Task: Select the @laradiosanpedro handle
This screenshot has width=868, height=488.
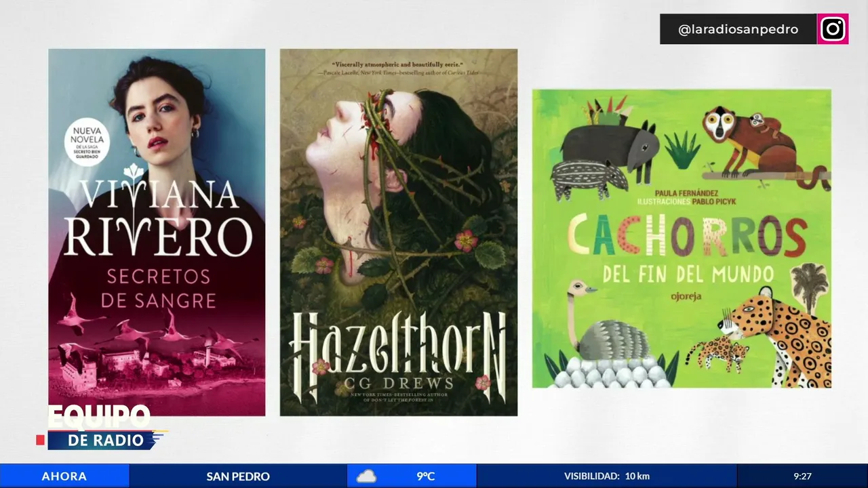Action: click(738, 30)
